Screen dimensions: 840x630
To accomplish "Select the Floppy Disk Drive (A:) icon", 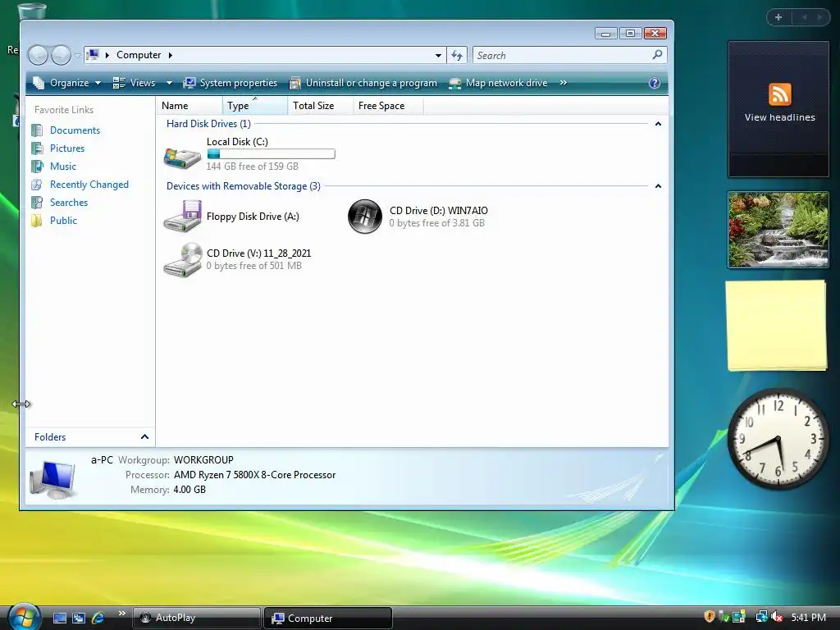I will click(x=182, y=216).
